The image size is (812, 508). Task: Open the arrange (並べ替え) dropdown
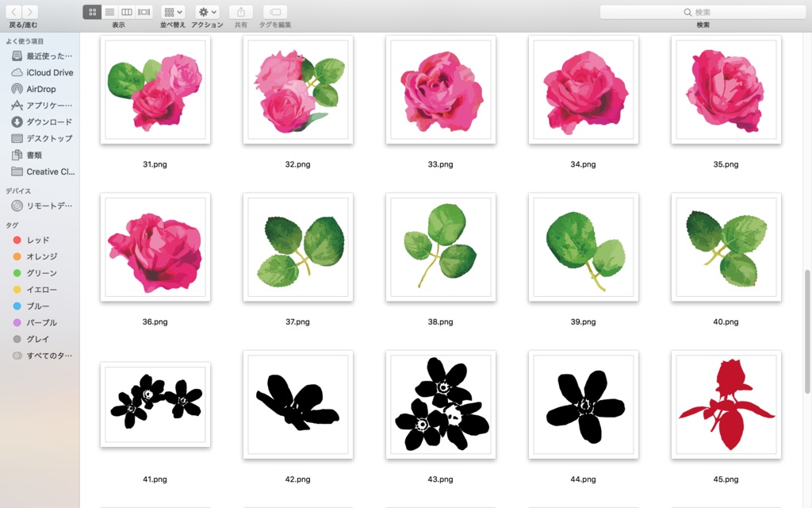point(173,12)
